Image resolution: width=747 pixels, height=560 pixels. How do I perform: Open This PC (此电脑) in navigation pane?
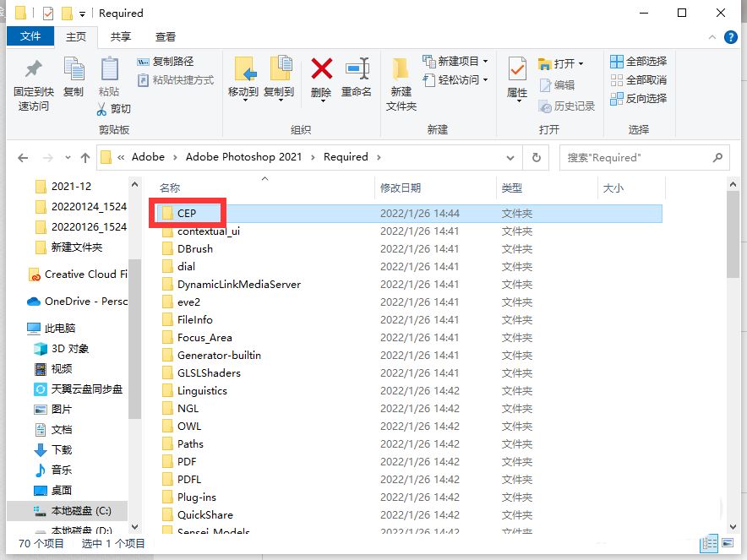(52, 328)
